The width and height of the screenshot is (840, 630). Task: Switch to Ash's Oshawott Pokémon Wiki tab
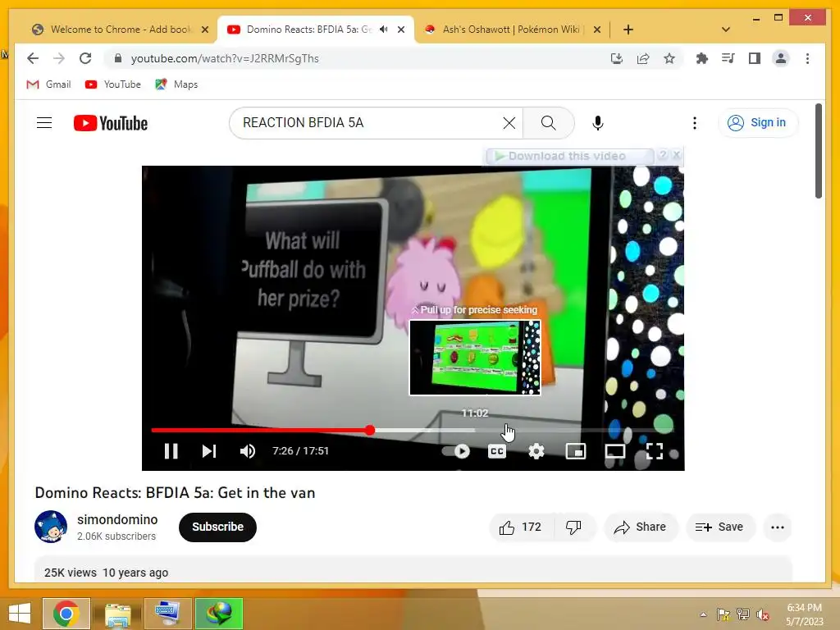[x=512, y=30]
